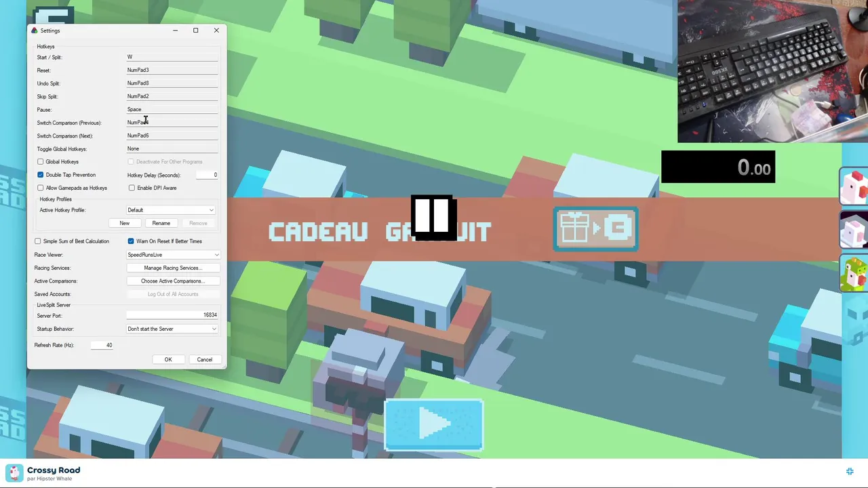This screenshot has width=868, height=488.
Task: Click the Undo Split hotkey field
Action: coord(172,83)
